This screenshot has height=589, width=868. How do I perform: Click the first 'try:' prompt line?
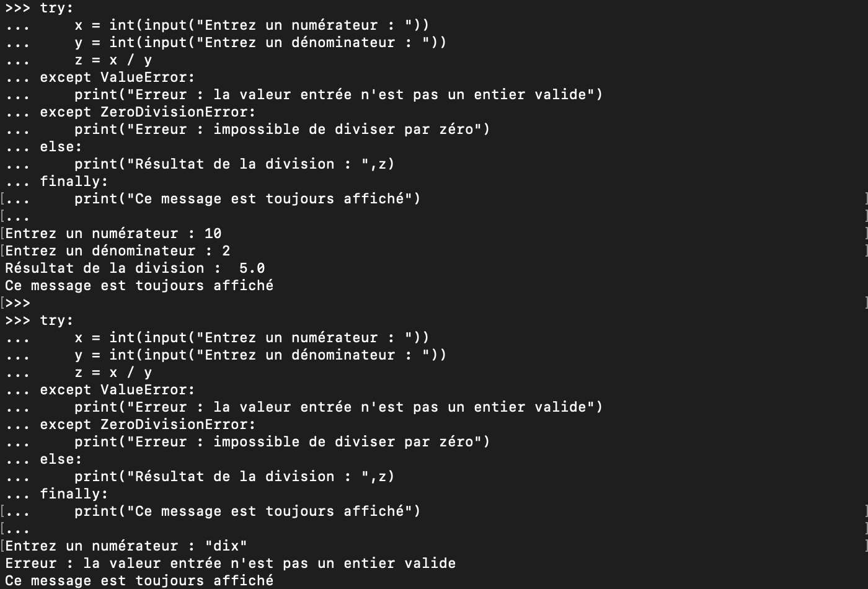[39, 8]
